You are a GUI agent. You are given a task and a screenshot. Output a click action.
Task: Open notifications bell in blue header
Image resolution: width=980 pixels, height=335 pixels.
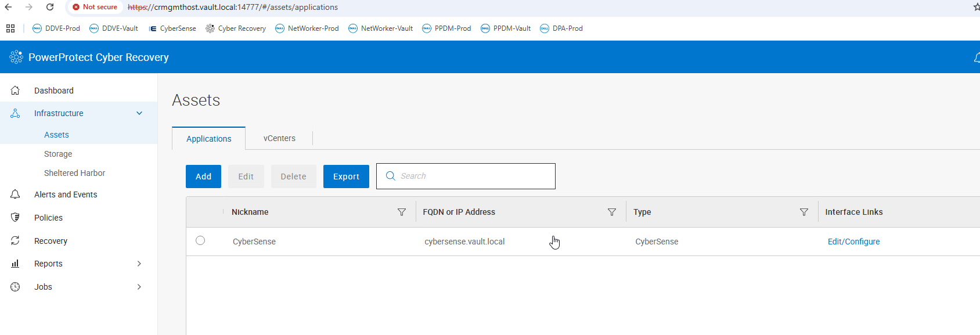click(x=977, y=57)
